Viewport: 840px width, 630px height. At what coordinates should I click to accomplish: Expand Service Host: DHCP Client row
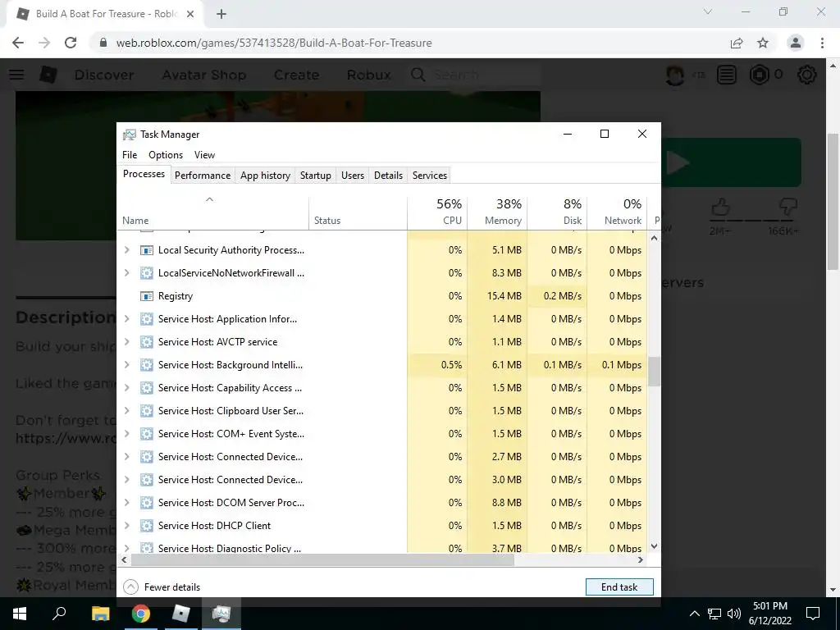tap(127, 526)
